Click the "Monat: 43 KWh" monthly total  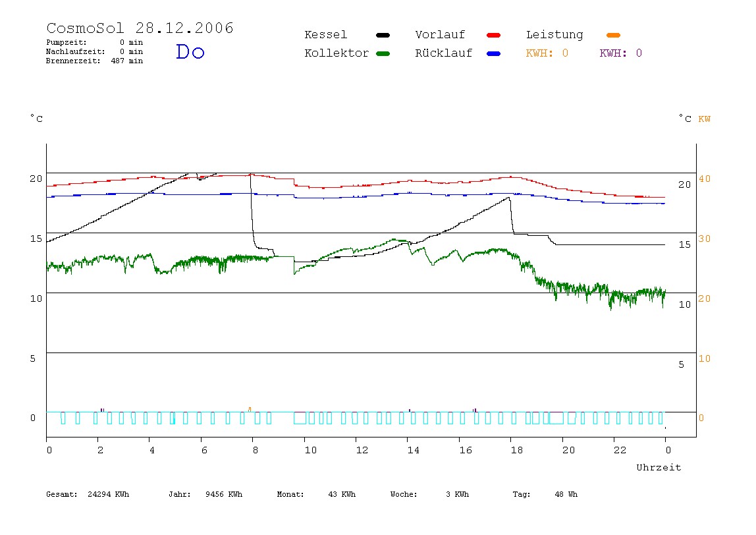coord(316,494)
